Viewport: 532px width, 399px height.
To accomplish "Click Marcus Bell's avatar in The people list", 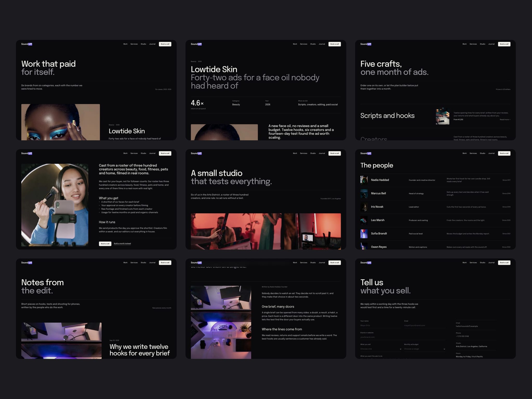I will (364, 194).
